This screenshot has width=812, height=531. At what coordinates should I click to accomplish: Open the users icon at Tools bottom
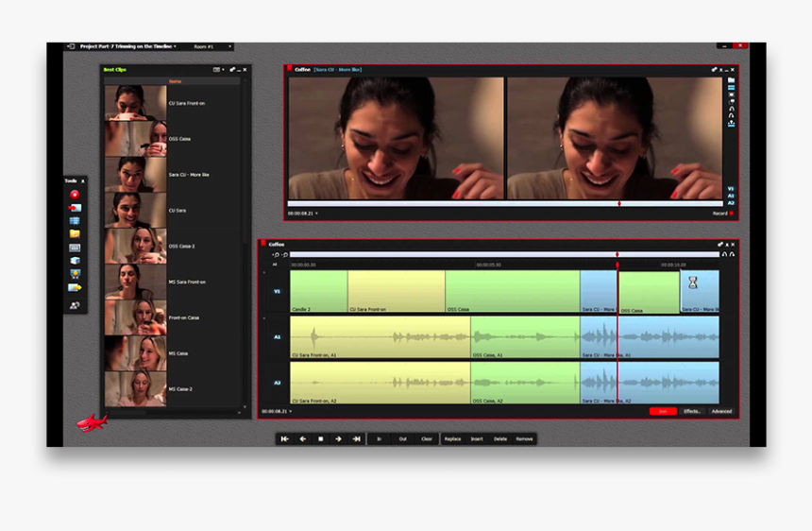pyautogui.click(x=75, y=305)
